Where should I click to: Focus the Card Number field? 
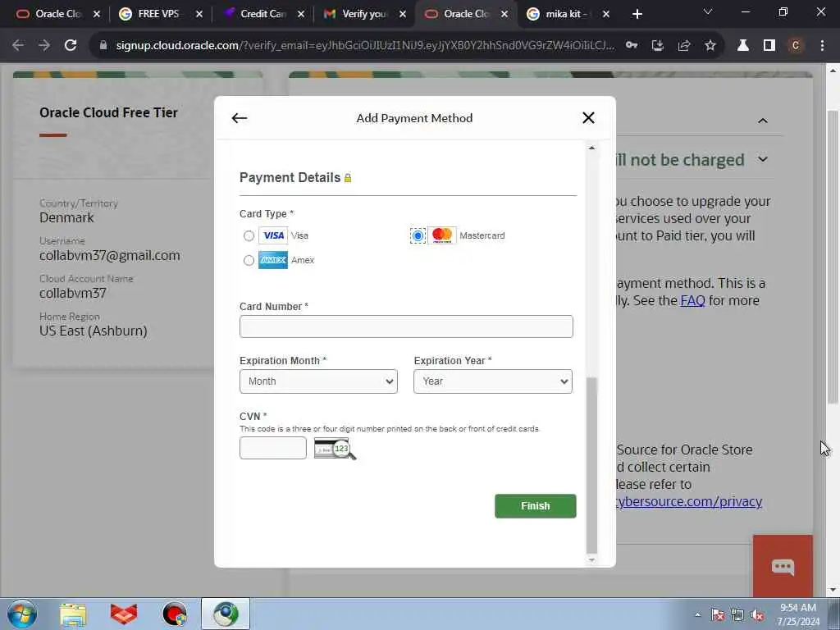[406, 326]
